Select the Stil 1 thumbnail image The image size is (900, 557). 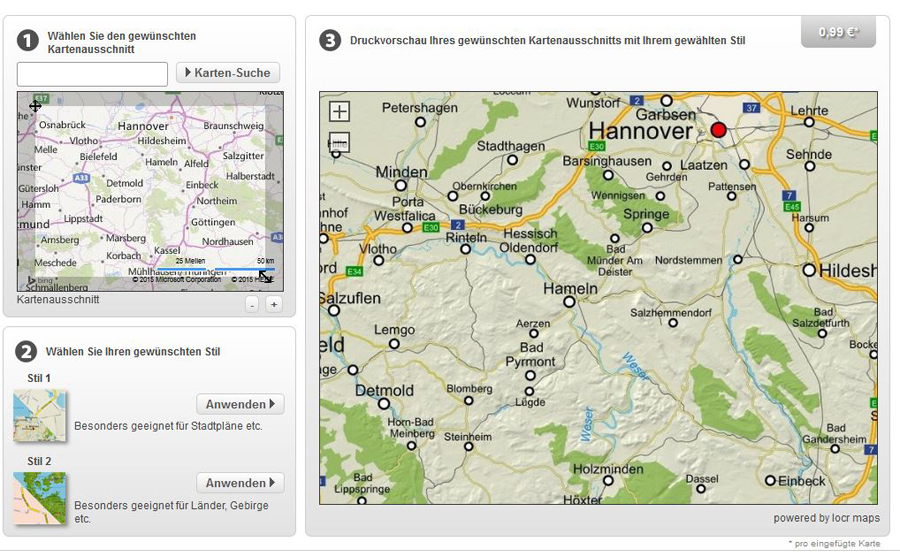click(39, 416)
